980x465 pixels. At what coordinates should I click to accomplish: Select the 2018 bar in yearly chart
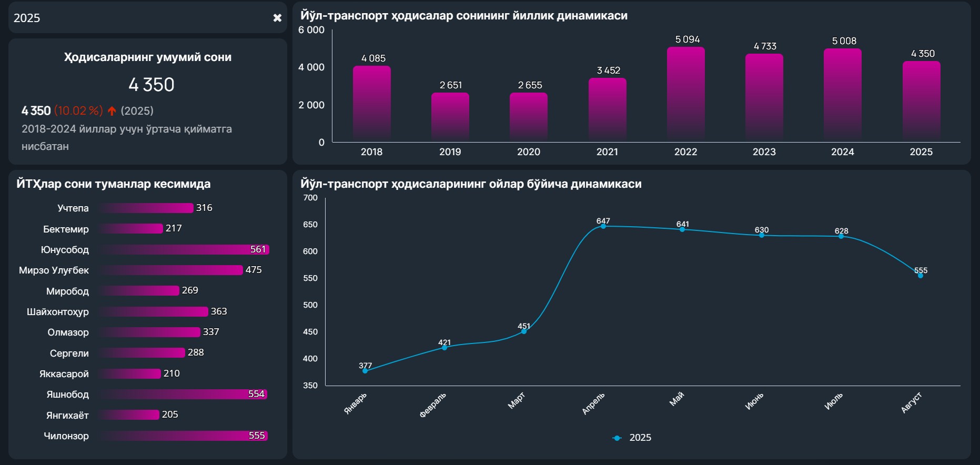coord(371,104)
